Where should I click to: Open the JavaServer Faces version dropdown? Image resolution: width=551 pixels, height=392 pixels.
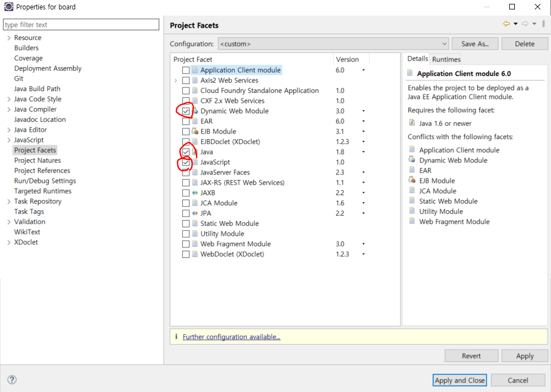(364, 172)
